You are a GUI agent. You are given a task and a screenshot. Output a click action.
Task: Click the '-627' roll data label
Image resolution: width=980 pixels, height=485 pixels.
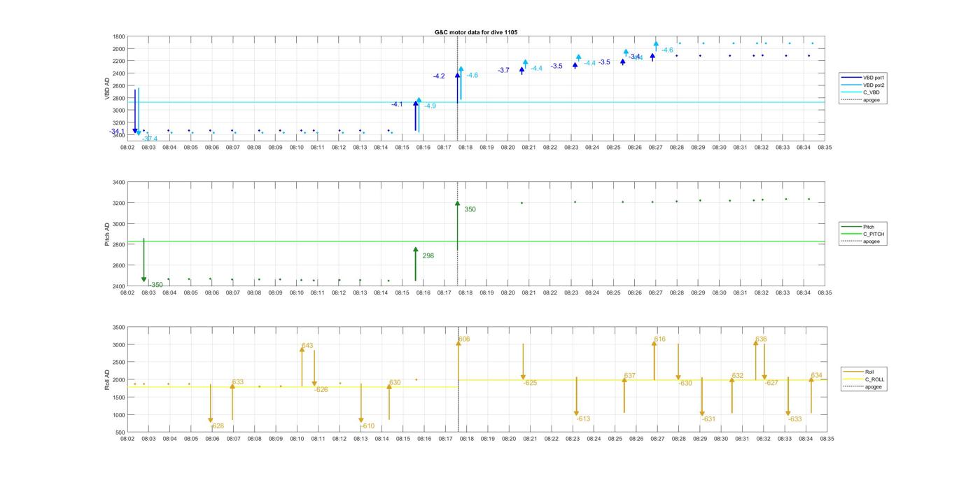[771, 383]
